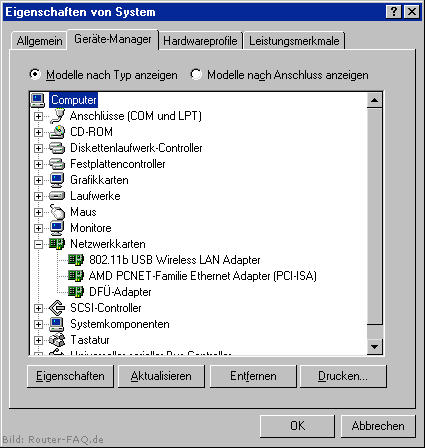
Task: Select the Grafikkarten label
Action: (x=99, y=180)
